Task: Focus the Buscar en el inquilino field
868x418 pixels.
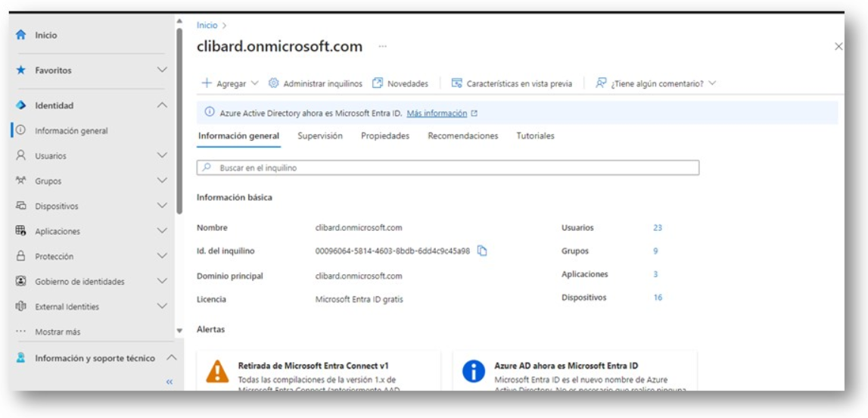Action: click(448, 168)
